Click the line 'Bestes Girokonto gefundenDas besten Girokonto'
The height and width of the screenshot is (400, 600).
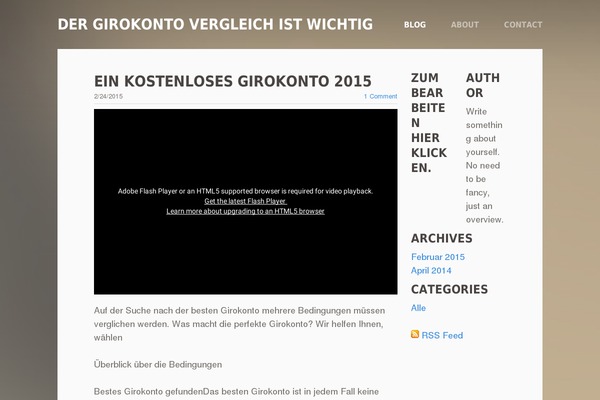236,392
